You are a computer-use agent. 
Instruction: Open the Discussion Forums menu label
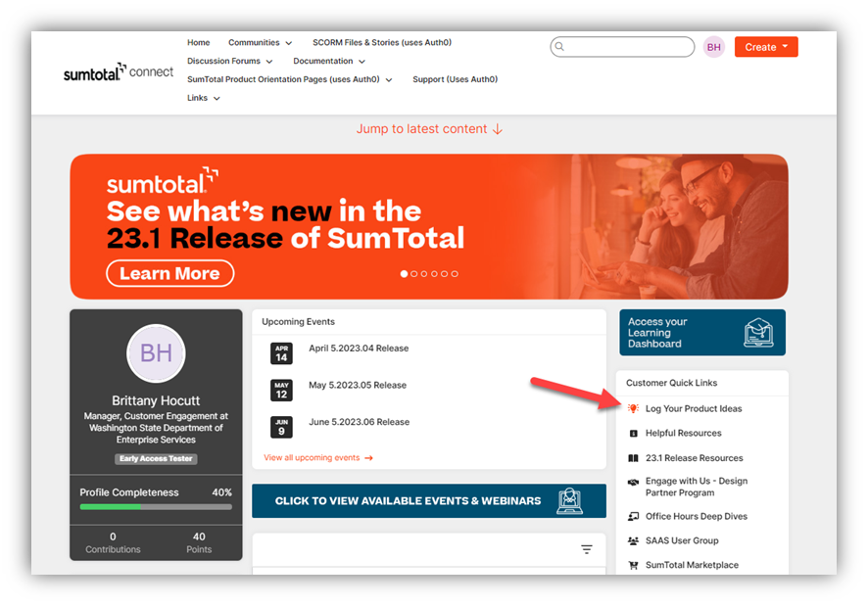click(223, 61)
